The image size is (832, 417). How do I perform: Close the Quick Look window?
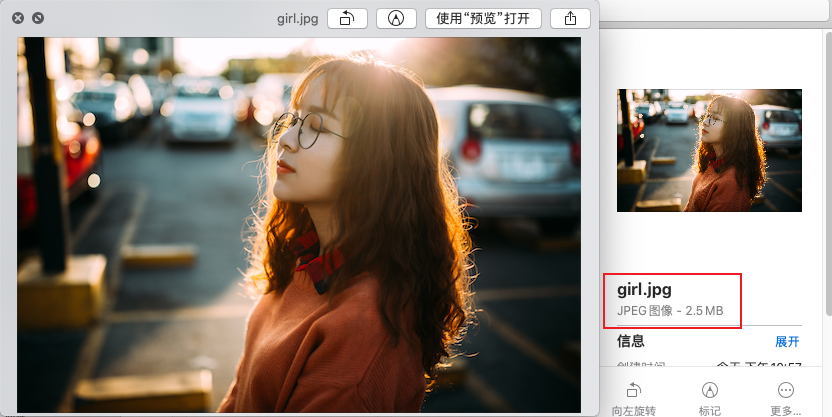(x=18, y=18)
